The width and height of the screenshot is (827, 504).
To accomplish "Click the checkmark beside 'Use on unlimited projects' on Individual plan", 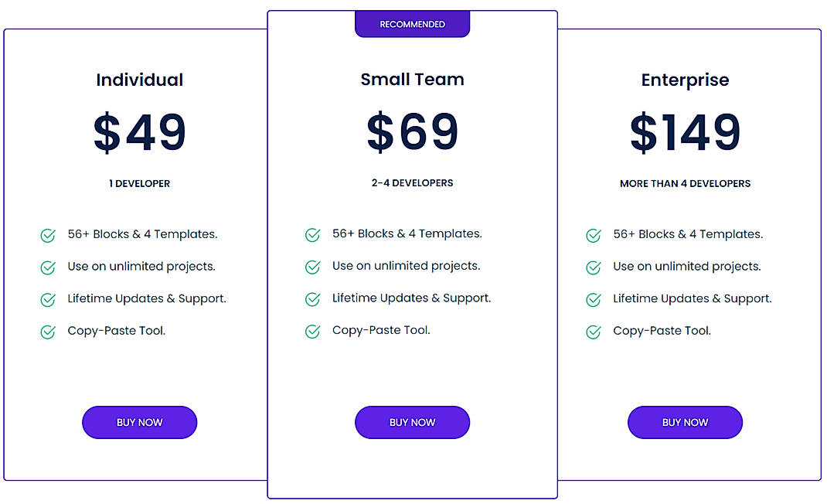I will click(47, 267).
